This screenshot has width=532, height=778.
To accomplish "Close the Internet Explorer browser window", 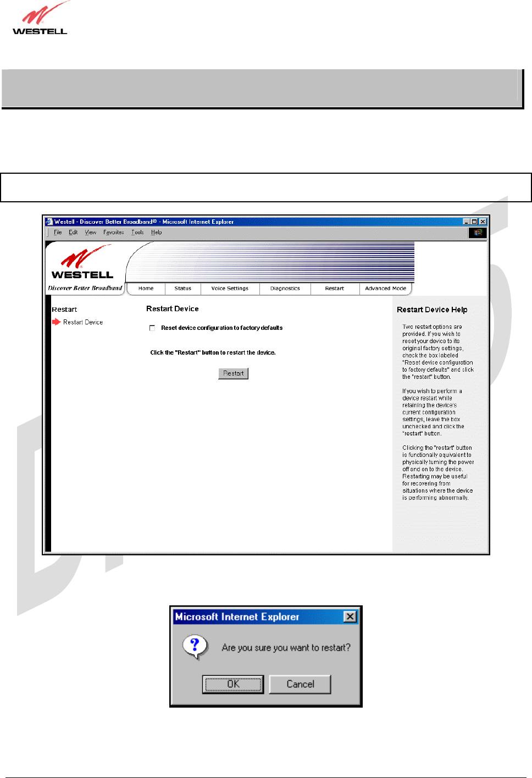I will click(483, 222).
